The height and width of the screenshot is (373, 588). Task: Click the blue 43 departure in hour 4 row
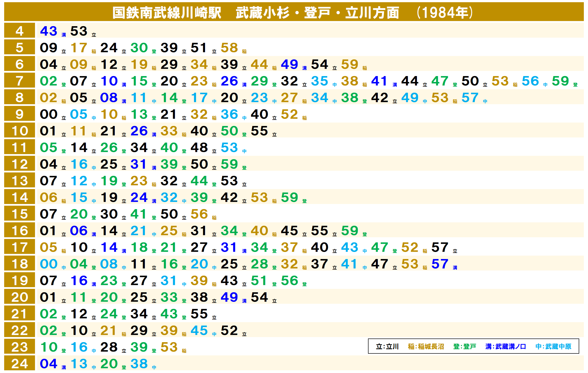coord(48,31)
